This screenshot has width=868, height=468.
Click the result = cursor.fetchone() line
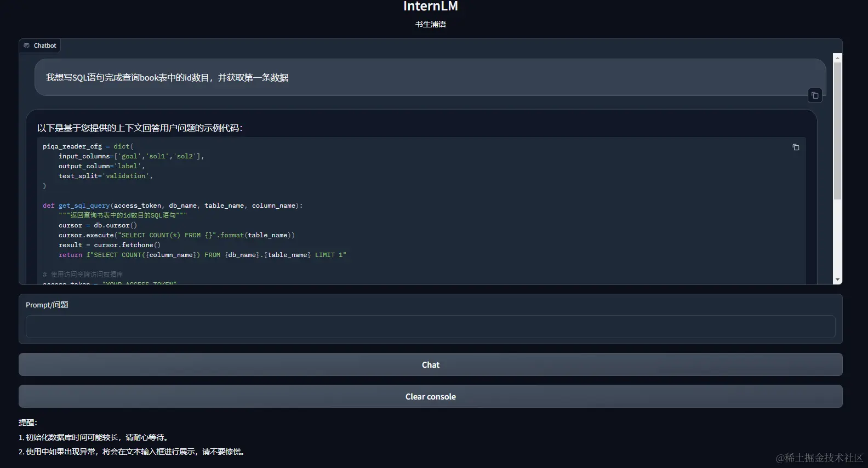(110, 245)
